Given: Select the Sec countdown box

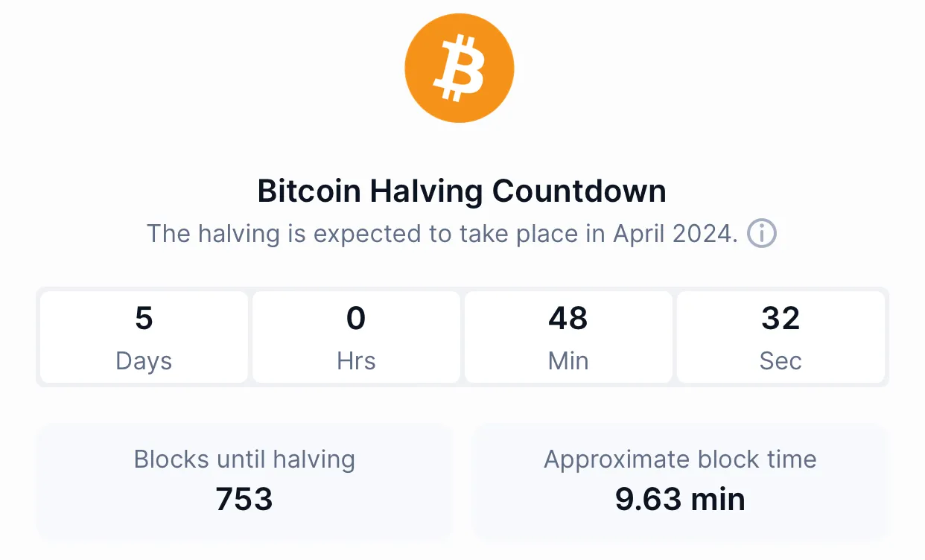Looking at the screenshot, I should click(781, 337).
